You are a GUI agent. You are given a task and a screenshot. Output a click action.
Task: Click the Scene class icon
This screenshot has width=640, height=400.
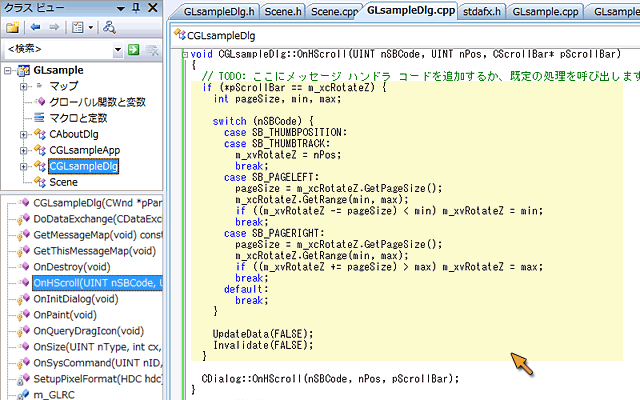tap(40, 182)
